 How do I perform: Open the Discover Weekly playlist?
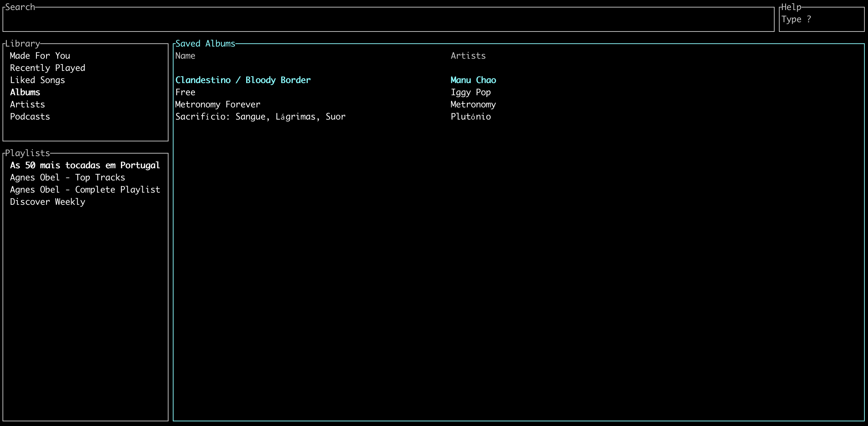coord(47,202)
